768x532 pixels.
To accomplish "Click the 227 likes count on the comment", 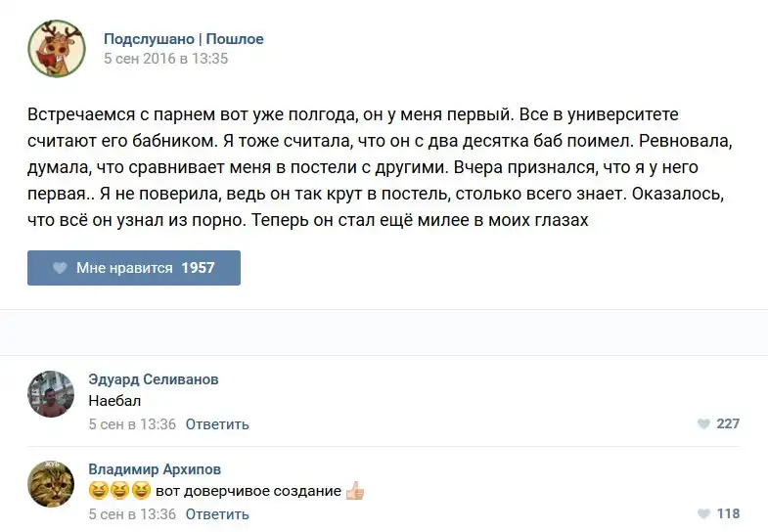I will pyautogui.click(x=728, y=424).
